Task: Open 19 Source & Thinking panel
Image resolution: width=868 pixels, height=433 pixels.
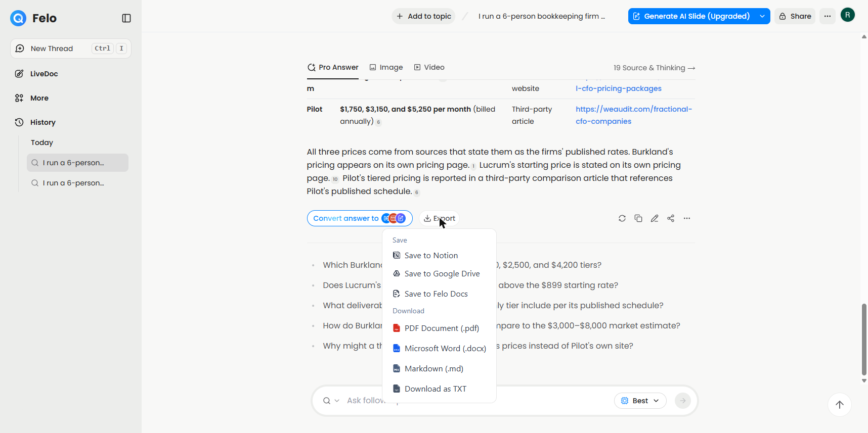Action: click(654, 68)
